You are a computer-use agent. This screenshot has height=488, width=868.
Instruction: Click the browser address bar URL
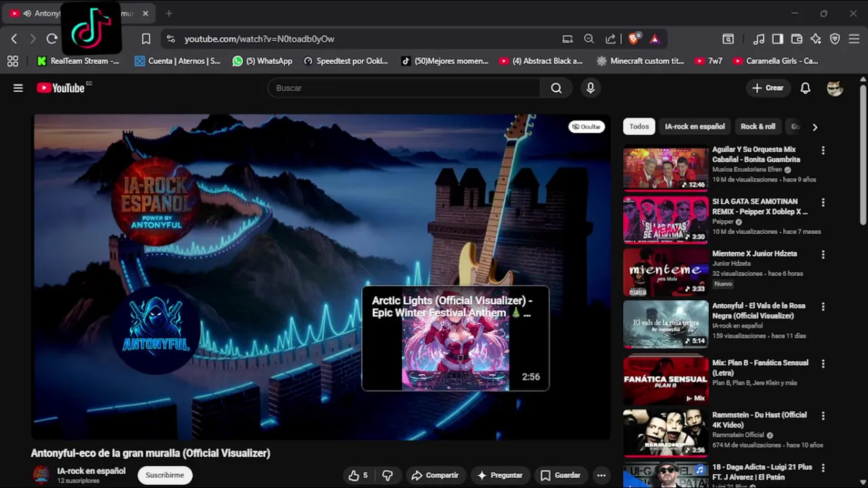[259, 39]
